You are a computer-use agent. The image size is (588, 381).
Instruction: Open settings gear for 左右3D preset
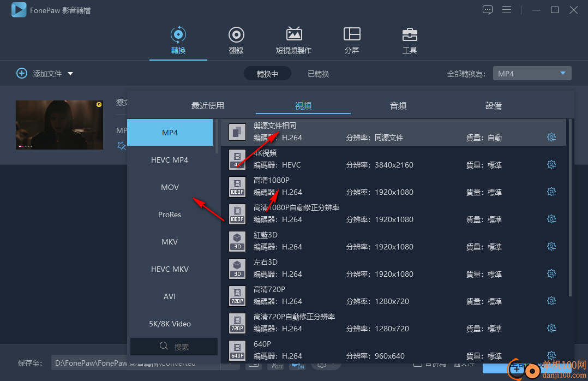[551, 273]
